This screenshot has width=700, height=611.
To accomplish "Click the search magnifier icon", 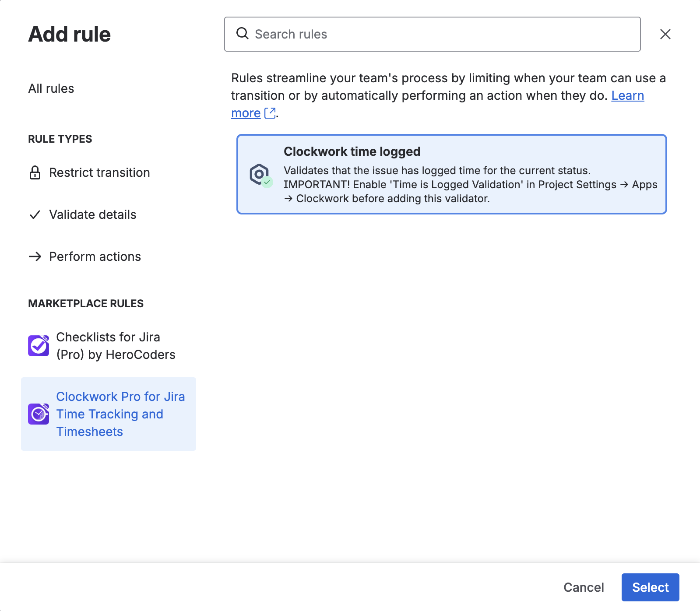I will point(242,33).
